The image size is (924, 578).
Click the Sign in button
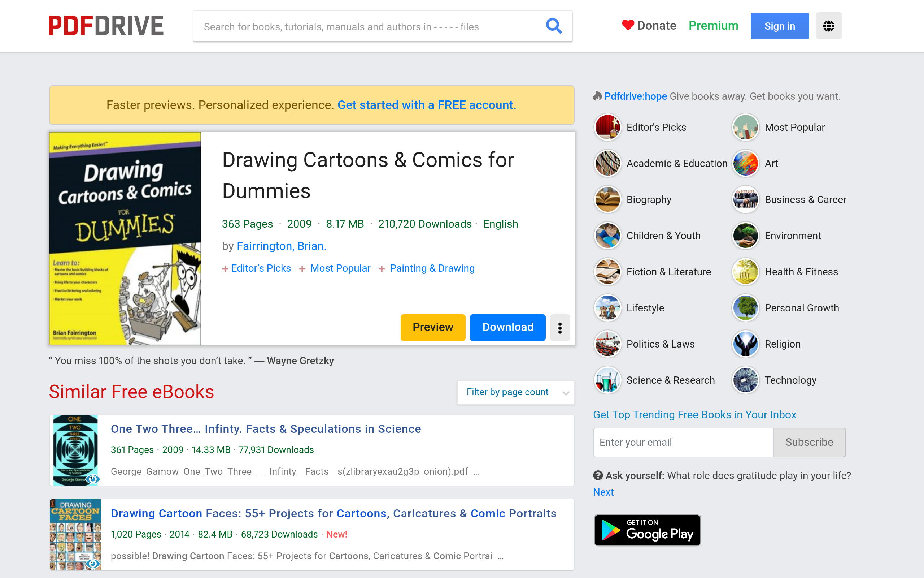[x=779, y=26]
